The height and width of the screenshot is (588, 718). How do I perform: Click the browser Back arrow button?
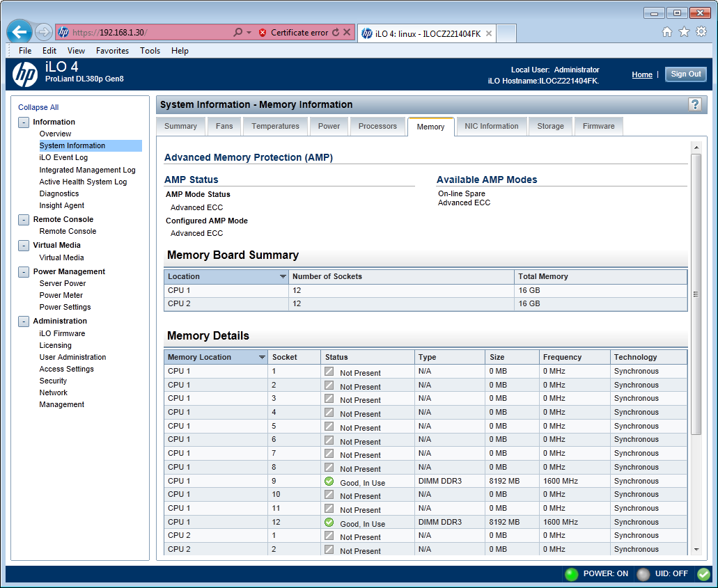[19, 32]
